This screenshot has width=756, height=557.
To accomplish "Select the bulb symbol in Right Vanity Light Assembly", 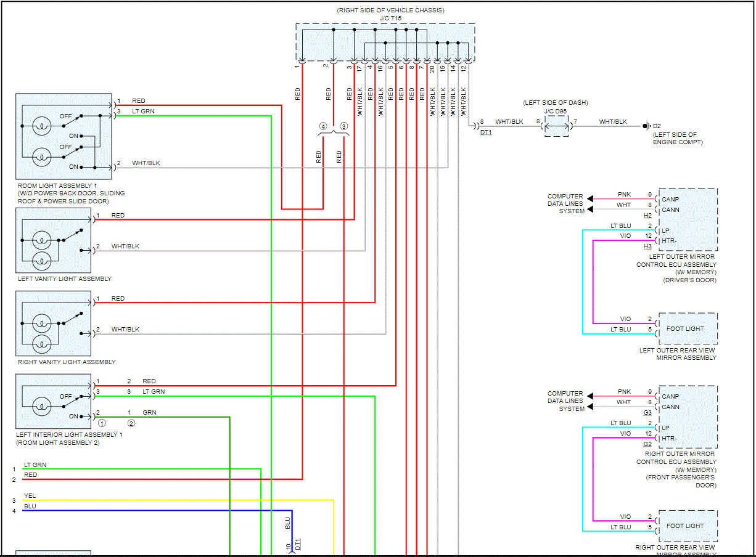I will click(x=41, y=322).
